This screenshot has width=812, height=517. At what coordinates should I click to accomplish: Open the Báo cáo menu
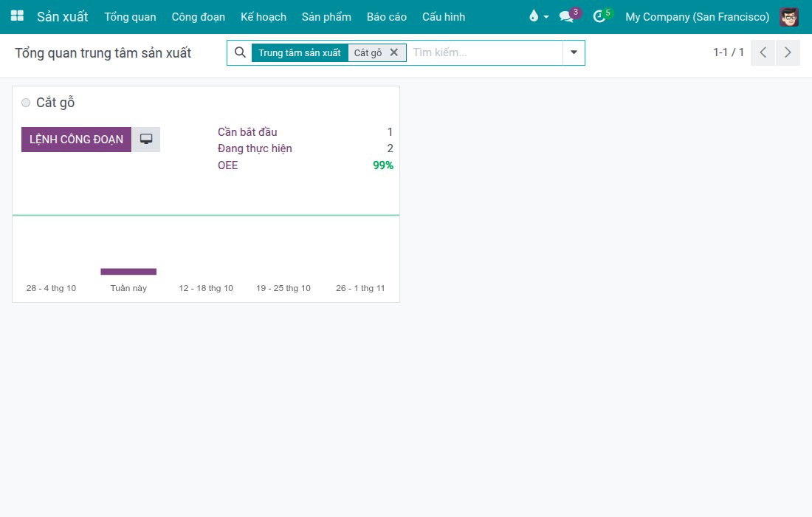pyautogui.click(x=386, y=16)
